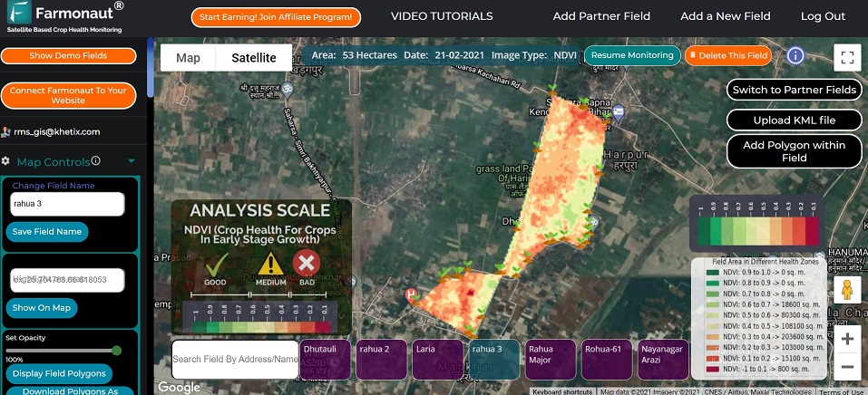868x395 pixels.
Task: Click the user avatar icon beside email
Action: 6,131
